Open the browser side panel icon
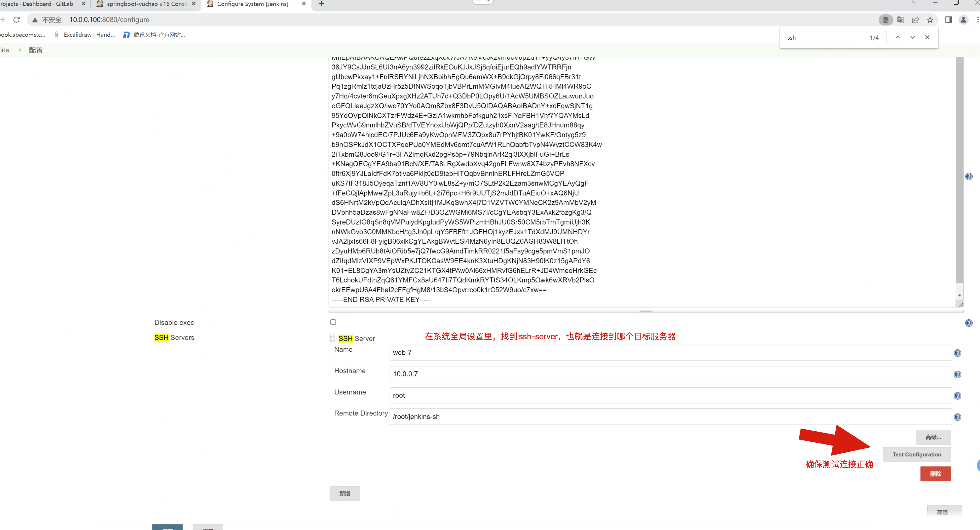This screenshot has width=980, height=530. (x=948, y=20)
